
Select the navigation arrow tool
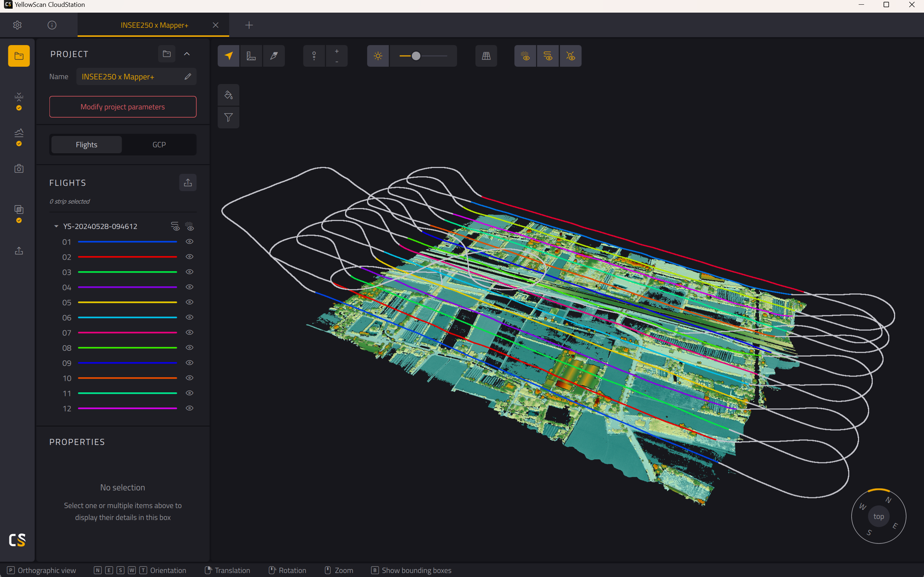click(228, 56)
